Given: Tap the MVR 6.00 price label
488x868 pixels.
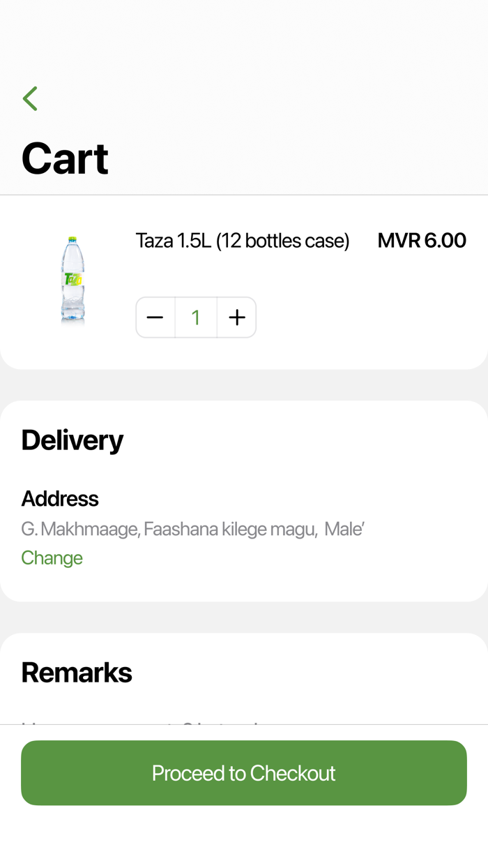Looking at the screenshot, I should (422, 240).
